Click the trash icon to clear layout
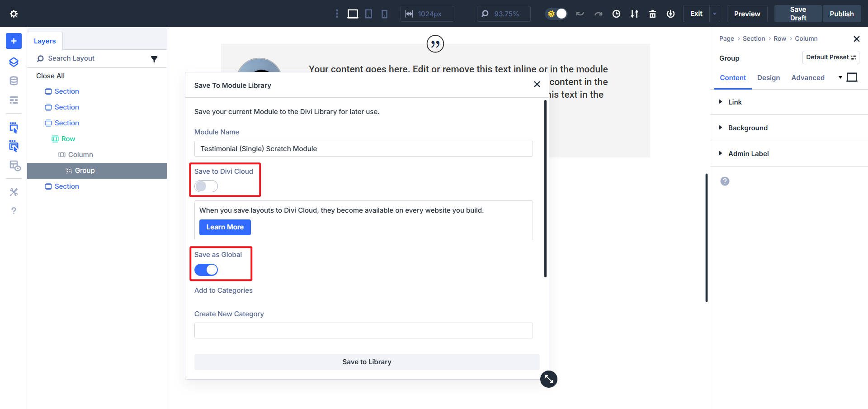 pyautogui.click(x=652, y=14)
